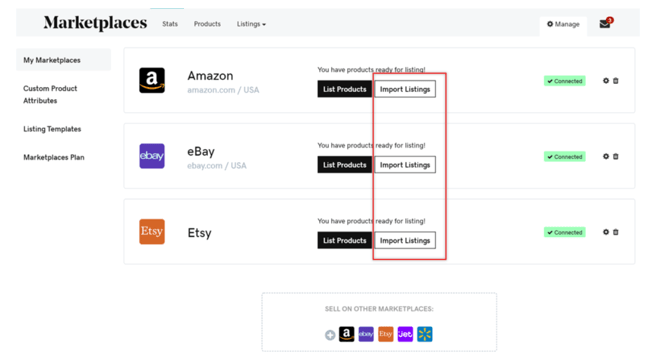Screen dimensions: 656x364
Task: Click eBay's products ready for listing message
Action: click(371, 145)
